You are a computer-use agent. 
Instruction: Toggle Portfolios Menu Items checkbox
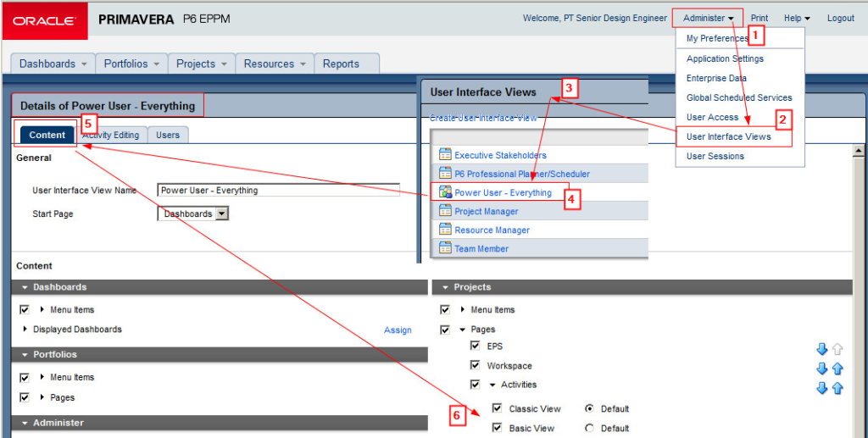25,378
